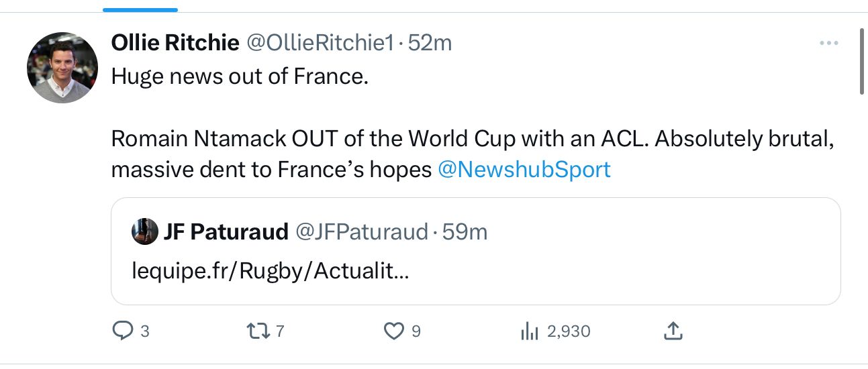Click the 2,930 view count number
The image size is (868, 369).
point(569,331)
